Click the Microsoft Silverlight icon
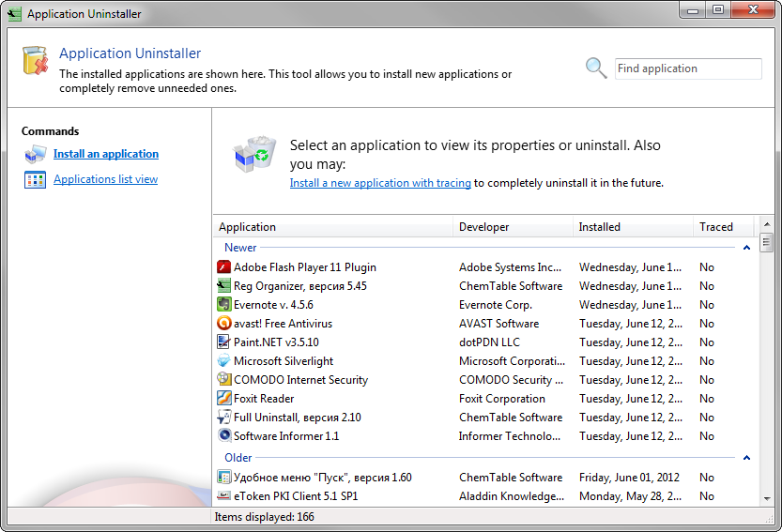 [x=224, y=360]
